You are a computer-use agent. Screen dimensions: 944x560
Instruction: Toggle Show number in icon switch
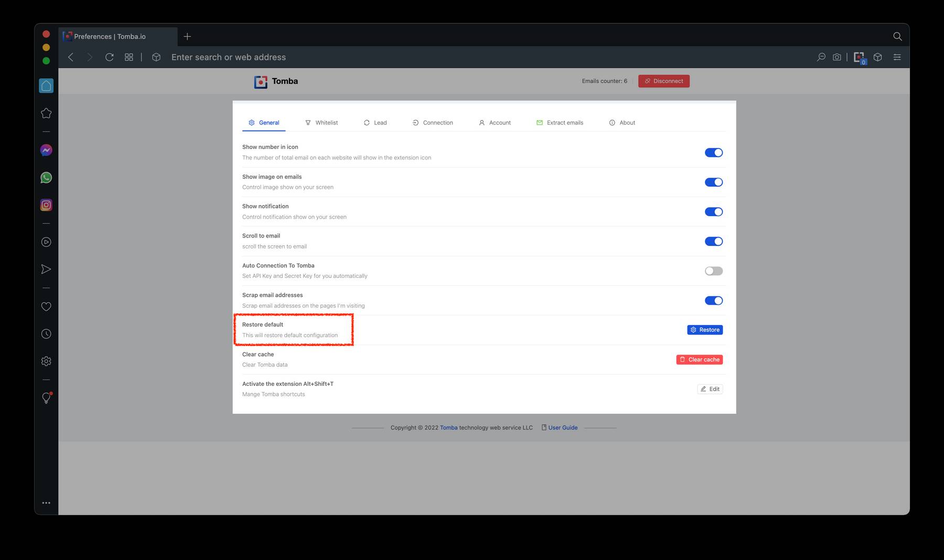point(714,153)
